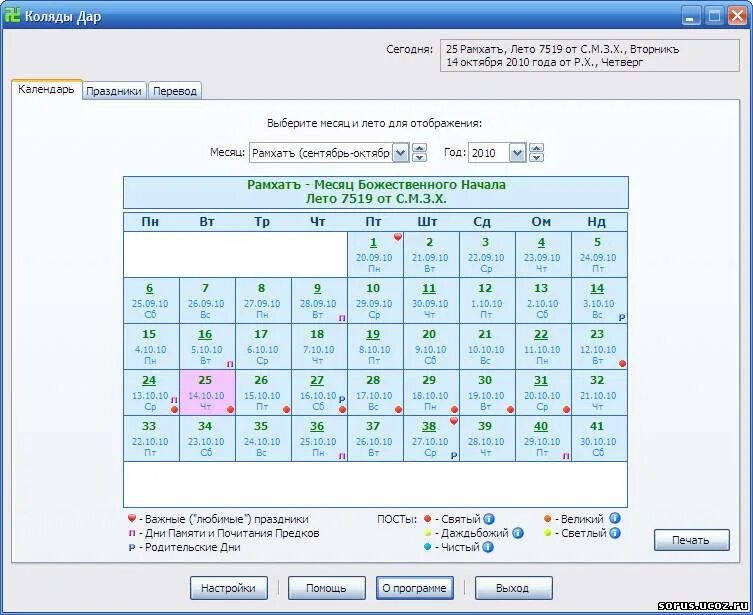
Task: Click the Пн weekday column header
Action: pyautogui.click(x=150, y=222)
